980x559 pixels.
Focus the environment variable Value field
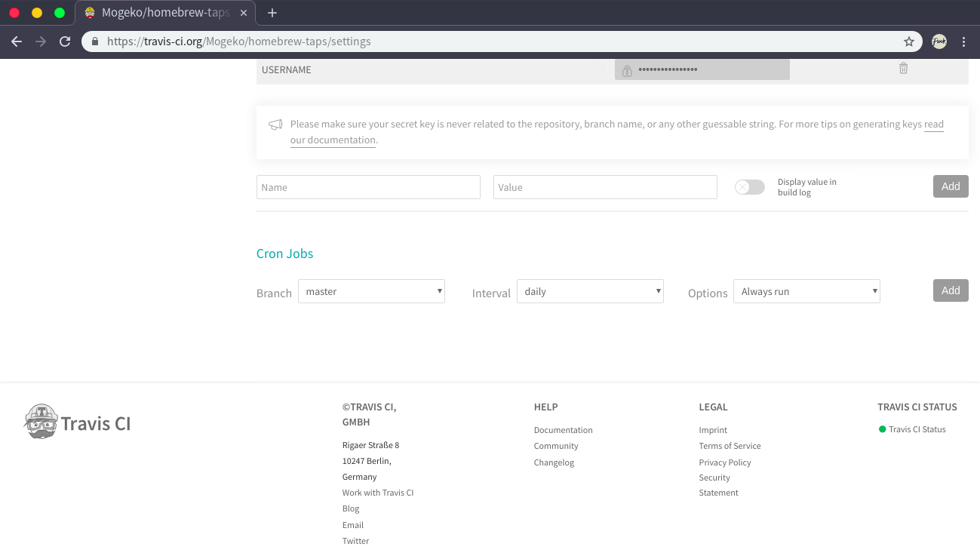point(605,187)
